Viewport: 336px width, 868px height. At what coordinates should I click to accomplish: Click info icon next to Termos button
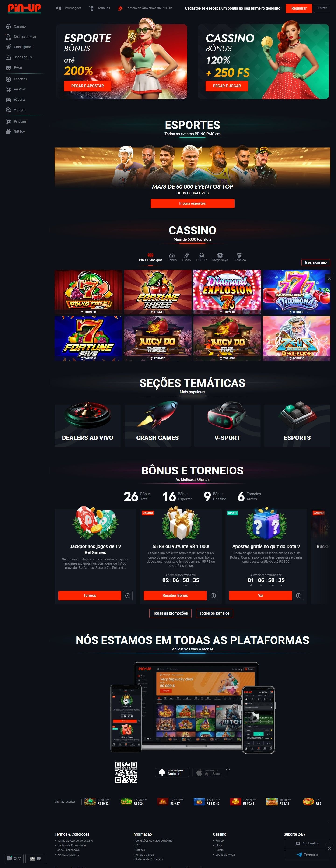[128, 595]
